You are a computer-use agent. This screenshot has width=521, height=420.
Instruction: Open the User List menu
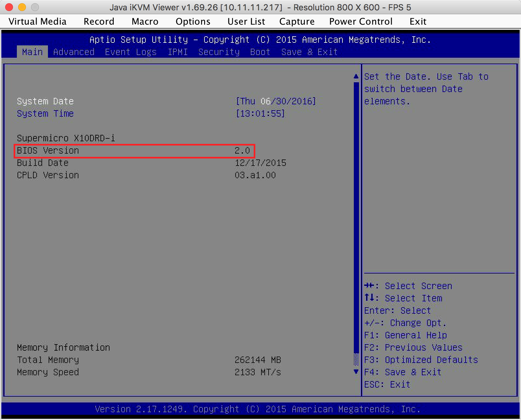point(246,21)
